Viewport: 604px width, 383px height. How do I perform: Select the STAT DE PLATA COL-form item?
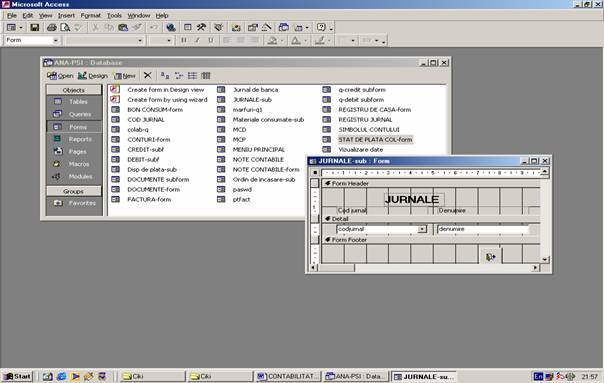pyautogui.click(x=375, y=139)
